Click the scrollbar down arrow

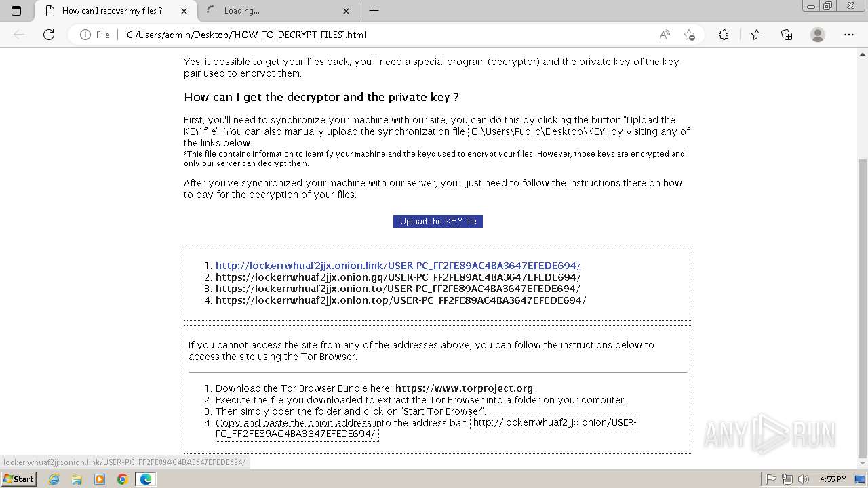[863, 465]
